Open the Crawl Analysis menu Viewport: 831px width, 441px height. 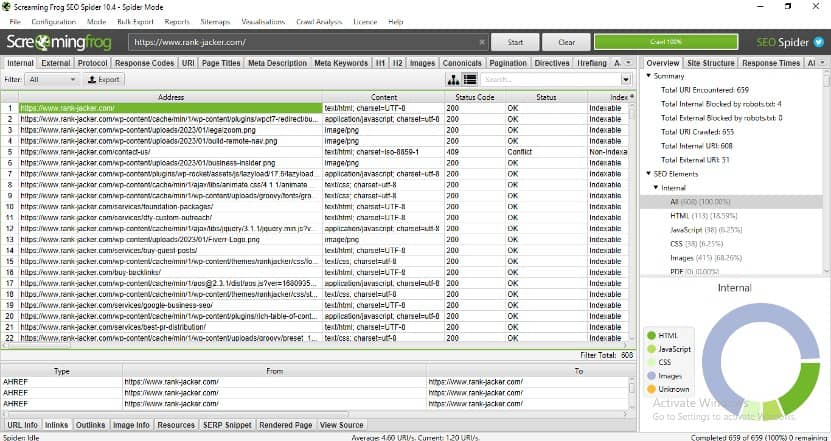point(319,22)
